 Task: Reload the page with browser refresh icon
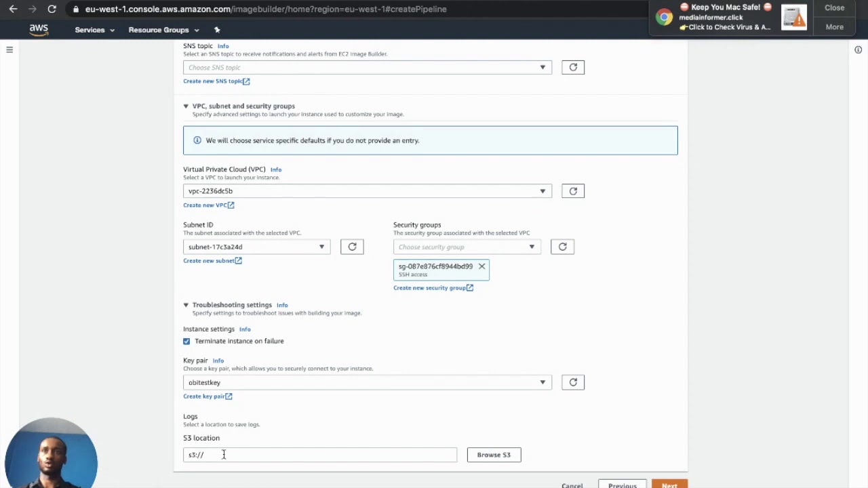pos(52,9)
